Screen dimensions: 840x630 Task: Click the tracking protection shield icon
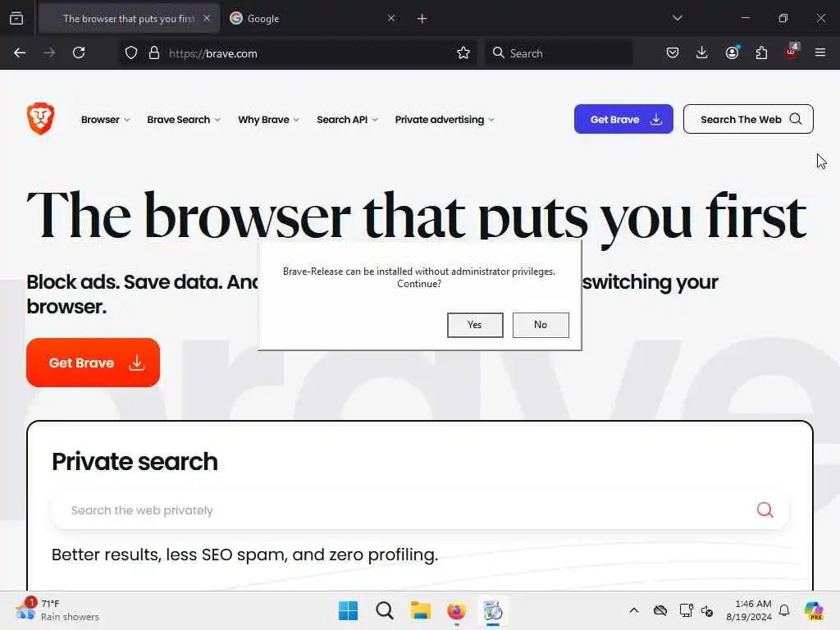(x=131, y=52)
